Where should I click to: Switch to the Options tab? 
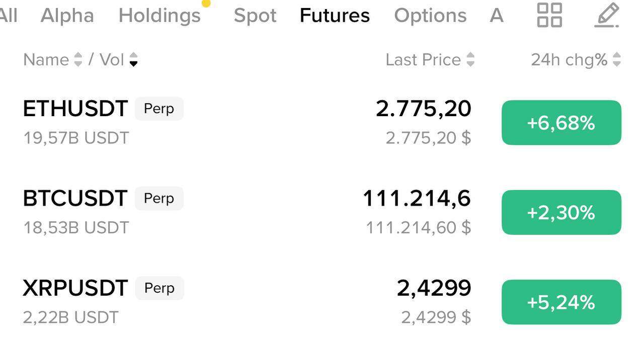point(430,16)
